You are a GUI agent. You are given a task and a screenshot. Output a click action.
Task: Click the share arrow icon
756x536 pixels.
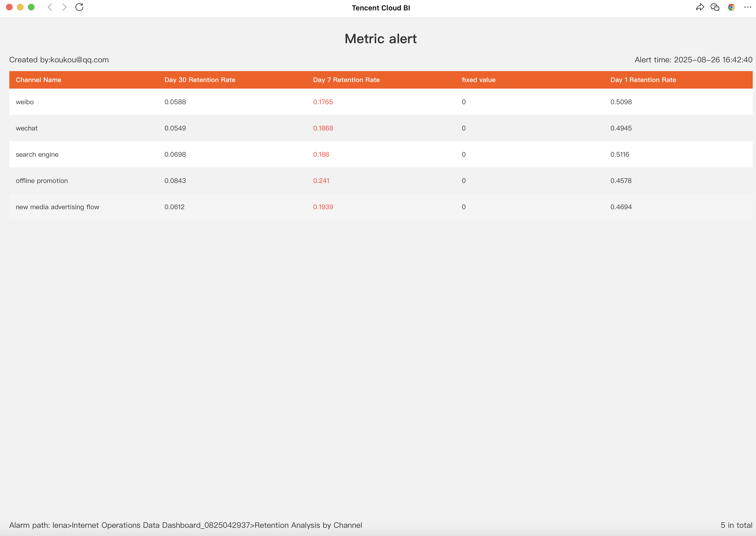click(x=700, y=7)
